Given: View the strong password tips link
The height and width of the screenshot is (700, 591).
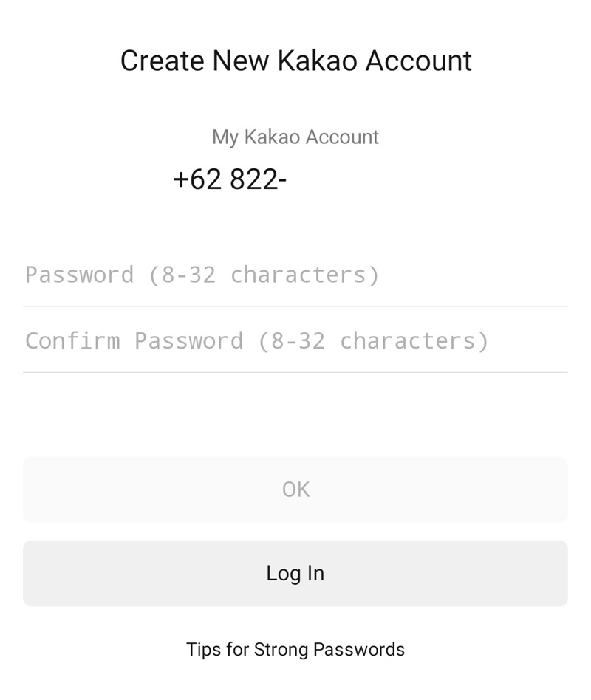Looking at the screenshot, I should pyautogui.click(x=295, y=649).
